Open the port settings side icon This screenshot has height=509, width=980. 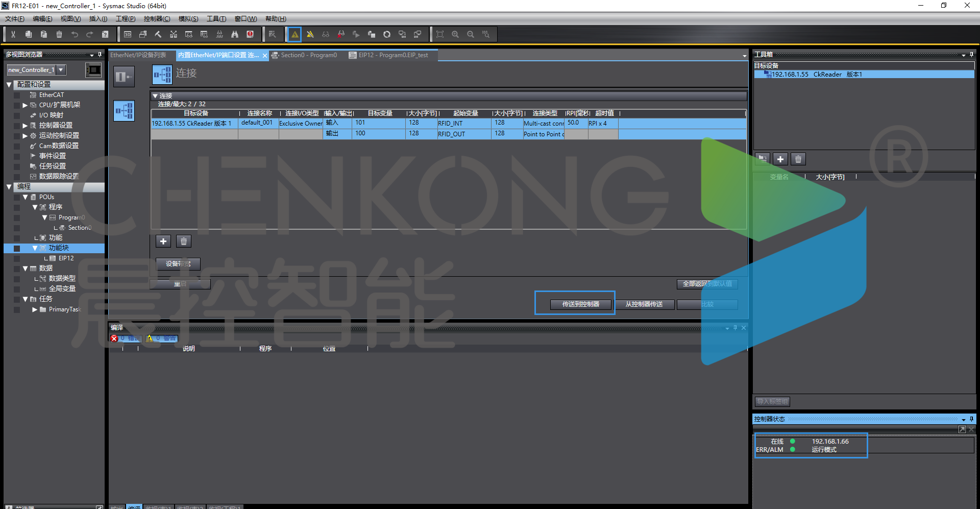coord(124,77)
